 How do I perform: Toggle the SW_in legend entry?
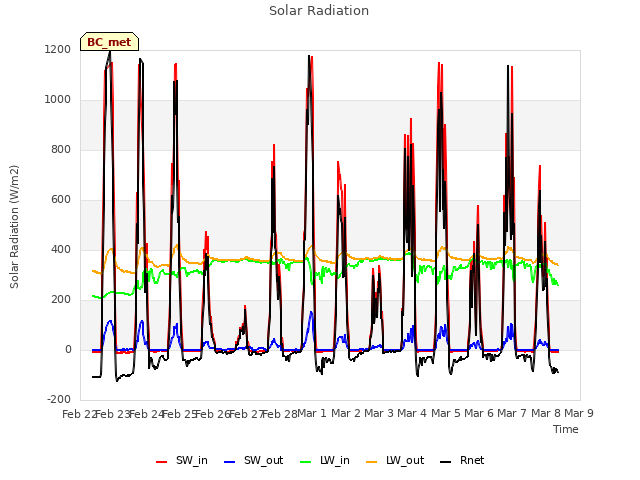click(x=182, y=460)
